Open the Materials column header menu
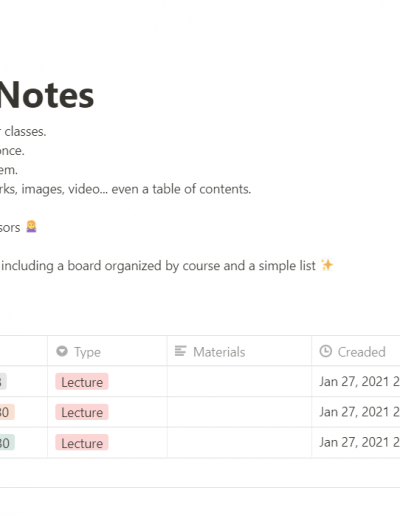The width and height of the screenshot is (400, 516). point(239,351)
